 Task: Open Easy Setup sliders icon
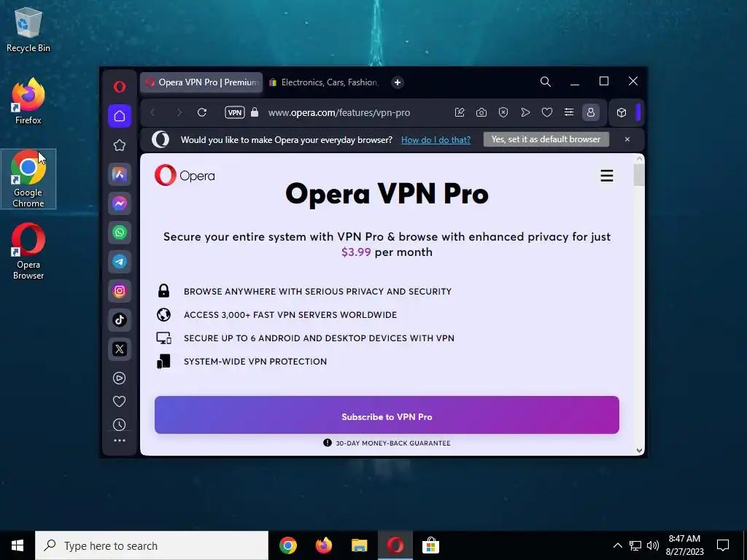coord(569,112)
